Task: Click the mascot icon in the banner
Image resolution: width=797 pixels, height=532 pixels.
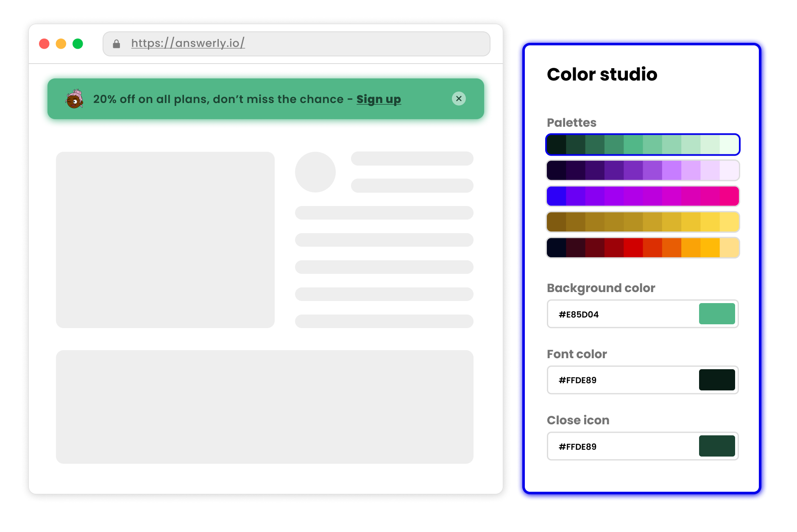Action: (75, 99)
